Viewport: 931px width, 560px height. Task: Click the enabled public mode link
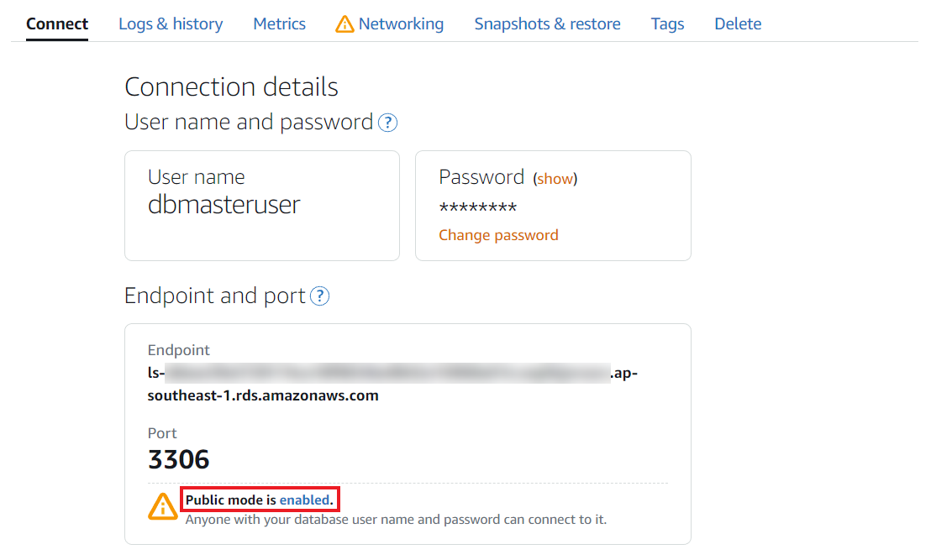[x=305, y=500]
